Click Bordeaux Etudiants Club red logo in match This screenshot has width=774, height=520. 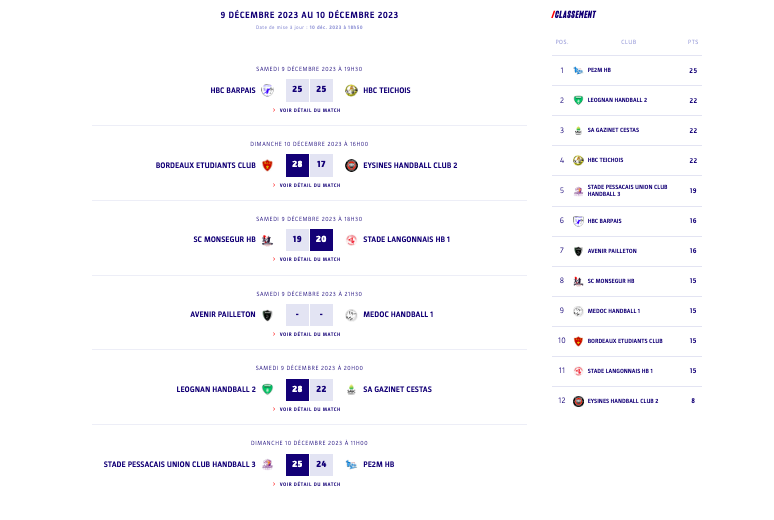click(267, 165)
